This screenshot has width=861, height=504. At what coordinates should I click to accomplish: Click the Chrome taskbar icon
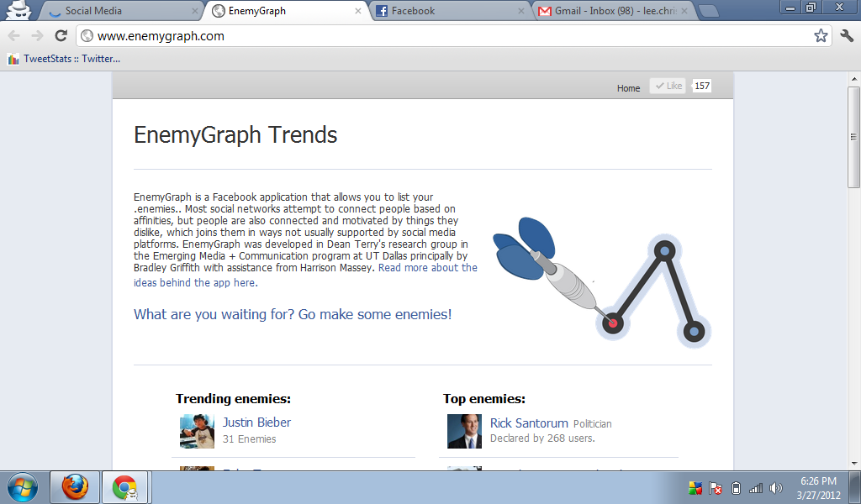pos(124,487)
